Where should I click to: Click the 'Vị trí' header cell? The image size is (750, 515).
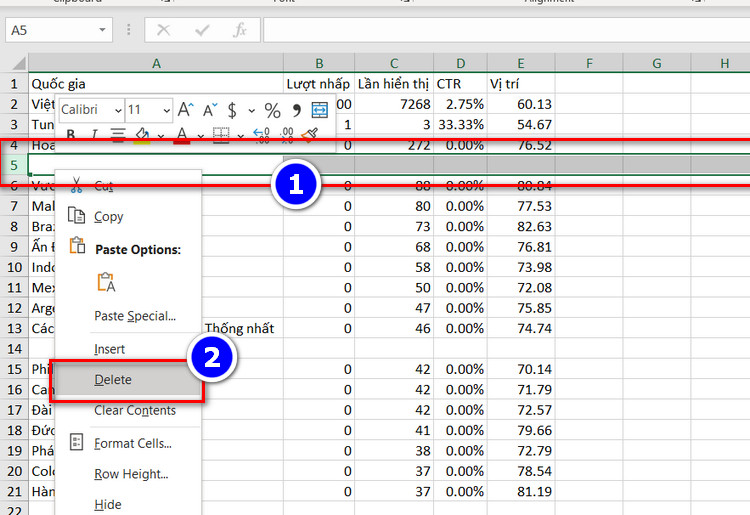[x=521, y=84]
